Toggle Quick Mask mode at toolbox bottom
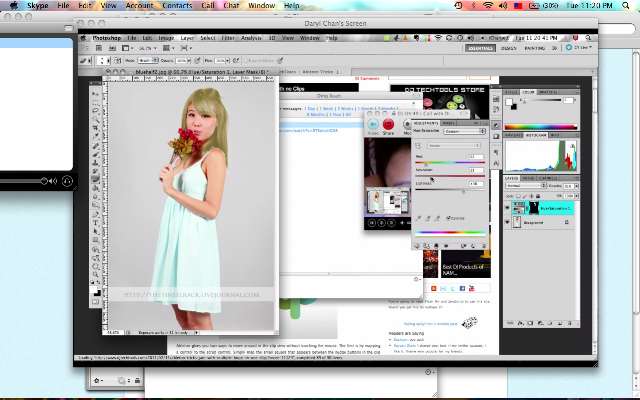640x400 pixels. click(x=96, y=302)
